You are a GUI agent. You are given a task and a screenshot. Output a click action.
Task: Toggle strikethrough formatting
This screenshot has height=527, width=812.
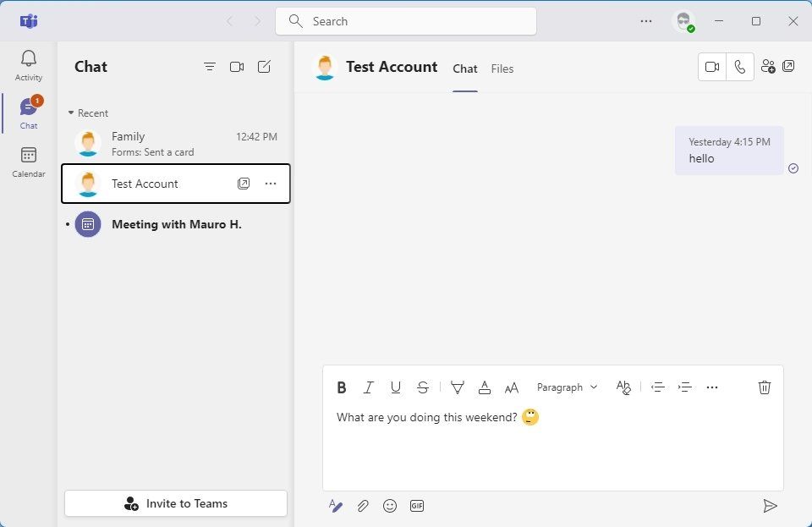coord(422,387)
